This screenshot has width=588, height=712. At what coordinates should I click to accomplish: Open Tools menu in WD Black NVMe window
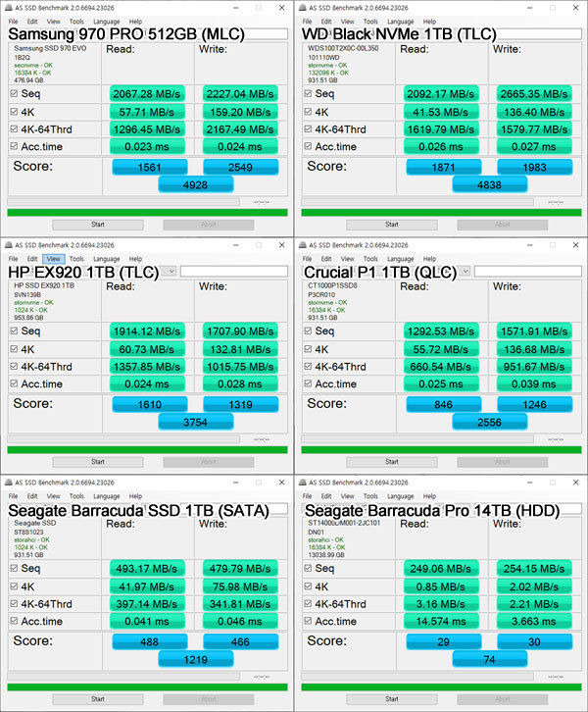click(x=370, y=22)
